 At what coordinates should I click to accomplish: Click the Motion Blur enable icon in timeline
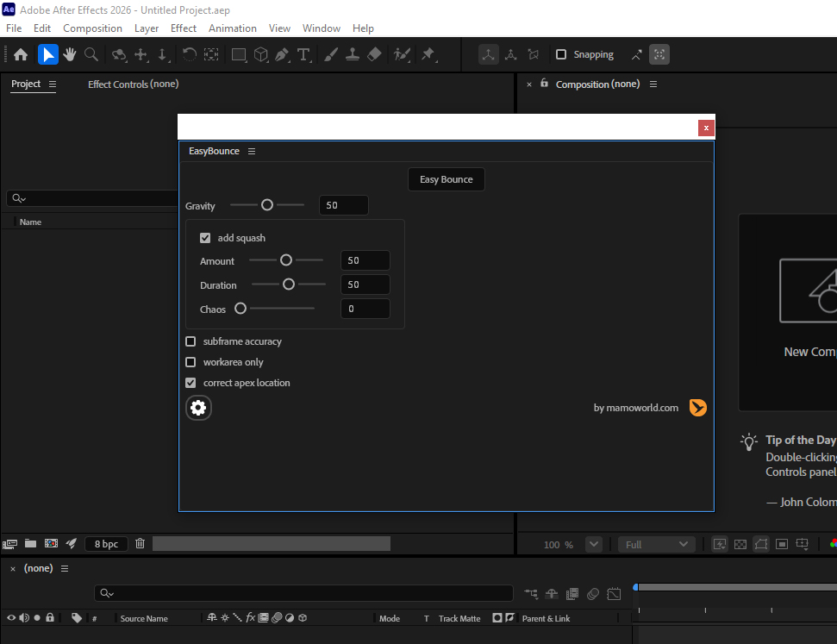click(593, 594)
